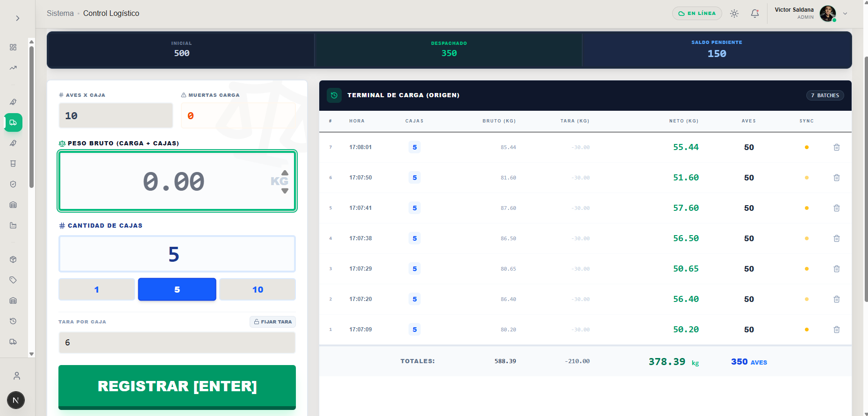The image size is (868, 416).
Task: Decrease Peso Bruto with the down arrow
Action: (x=285, y=191)
